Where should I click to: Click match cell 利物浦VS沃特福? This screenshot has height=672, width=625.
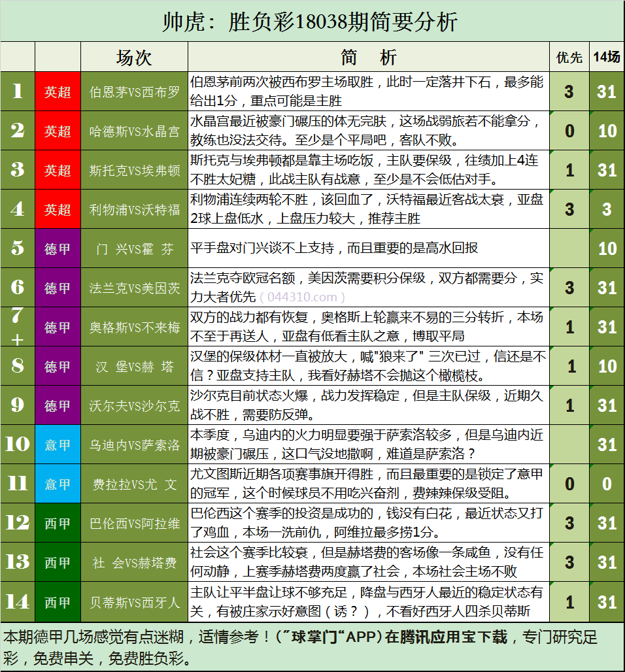pyautogui.click(x=134, y=209)
